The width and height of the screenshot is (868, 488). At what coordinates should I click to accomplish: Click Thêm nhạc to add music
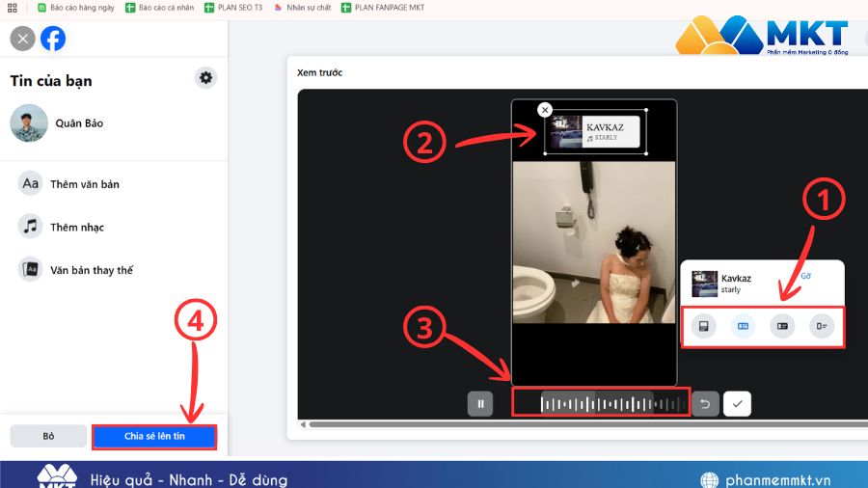tap(76, 227)
